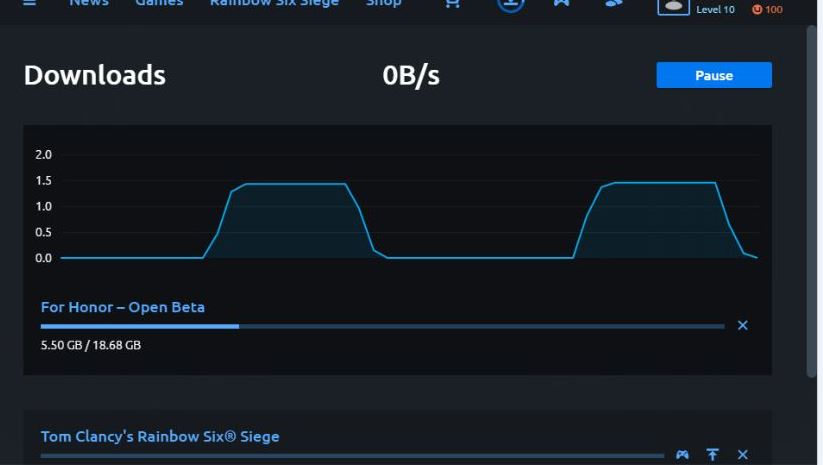Go to the Rainbow Six Siege tab
The width and height of the screenshot is (823, 465).
click(274, 3)
